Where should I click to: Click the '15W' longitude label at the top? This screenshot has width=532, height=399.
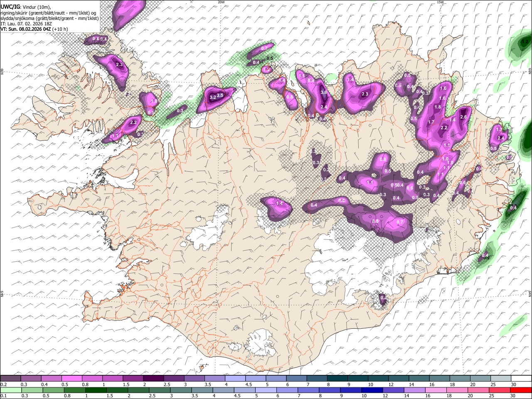coord(441,2)
